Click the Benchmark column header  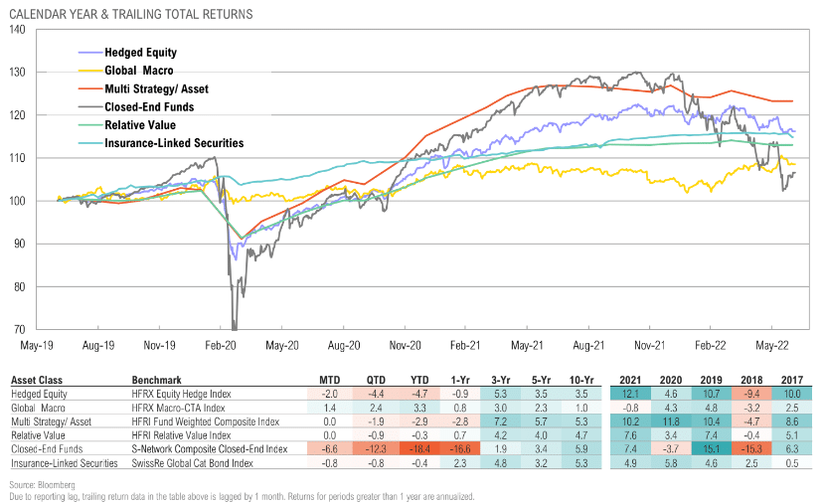click(157, 380)
